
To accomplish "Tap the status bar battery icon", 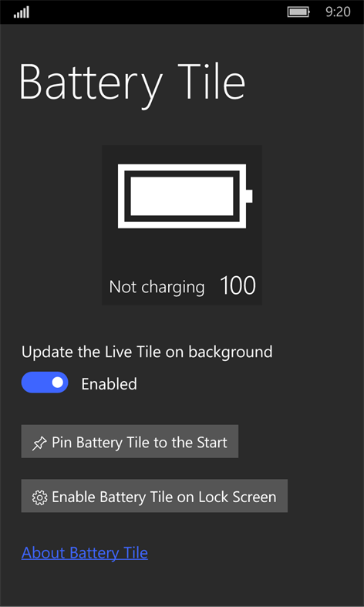I will tap(298, 12).
